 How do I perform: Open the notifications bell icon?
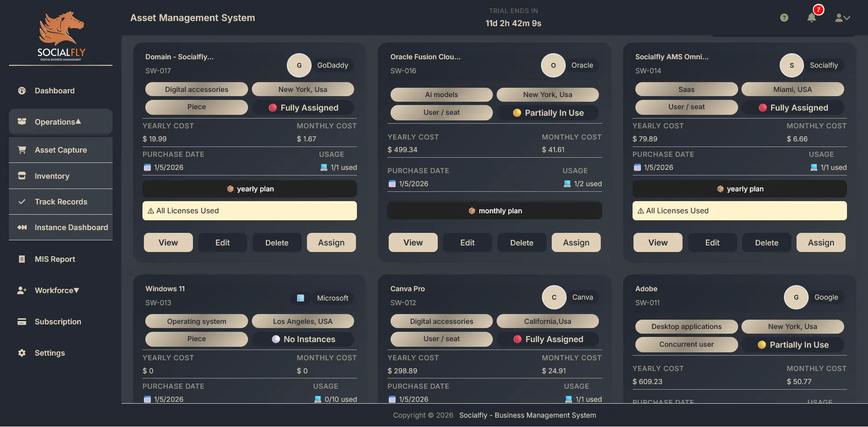click(811, 18)
